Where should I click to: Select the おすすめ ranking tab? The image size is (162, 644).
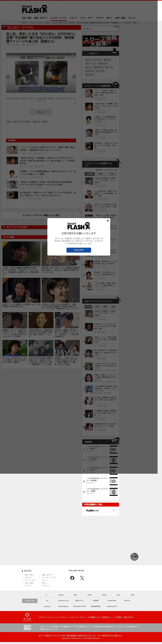point(88,306)
